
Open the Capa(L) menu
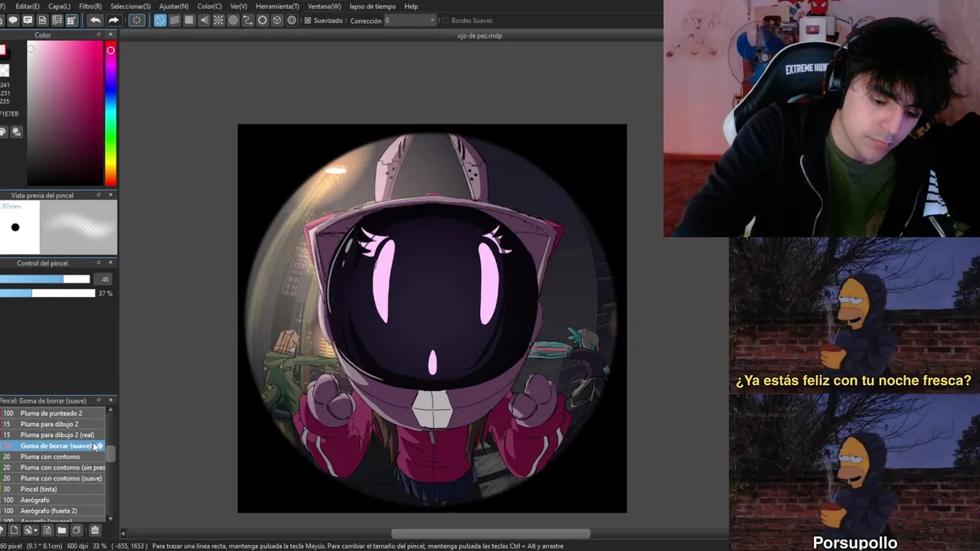pos(59,6)
